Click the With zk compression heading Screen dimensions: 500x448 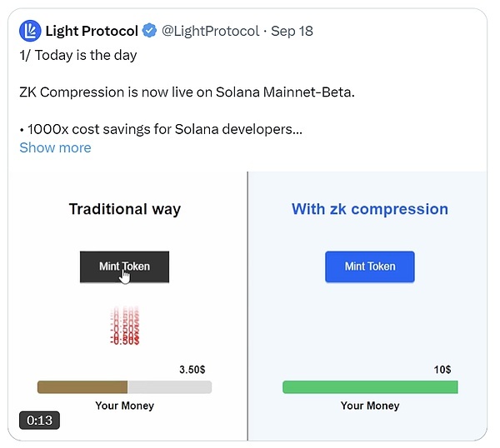370,209
